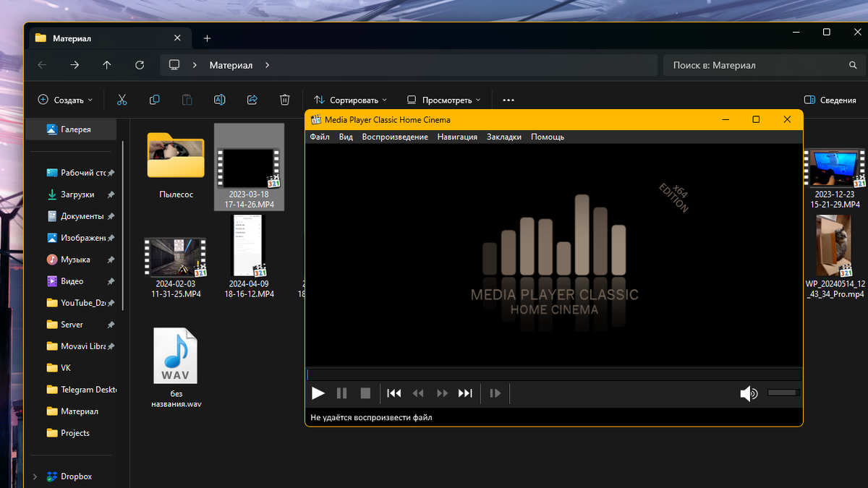The width and height of the screenshot is (868, 488).
Task: Select video 2024-02-03 11-31-25.MP4
Action: tap(176, 267)
